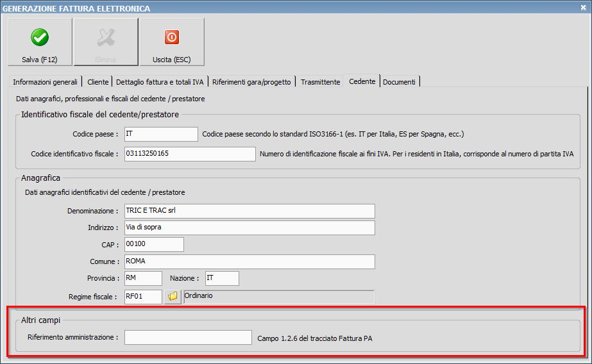
Task: Click the empty Riferimento amministrazione field
Action: coord(188,337)
